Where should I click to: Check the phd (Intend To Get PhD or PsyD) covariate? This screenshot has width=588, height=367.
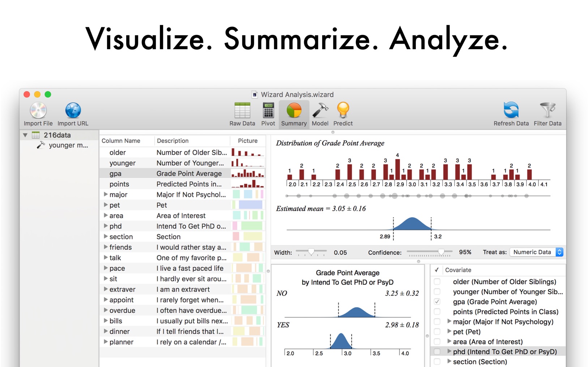tap(437, 351)
